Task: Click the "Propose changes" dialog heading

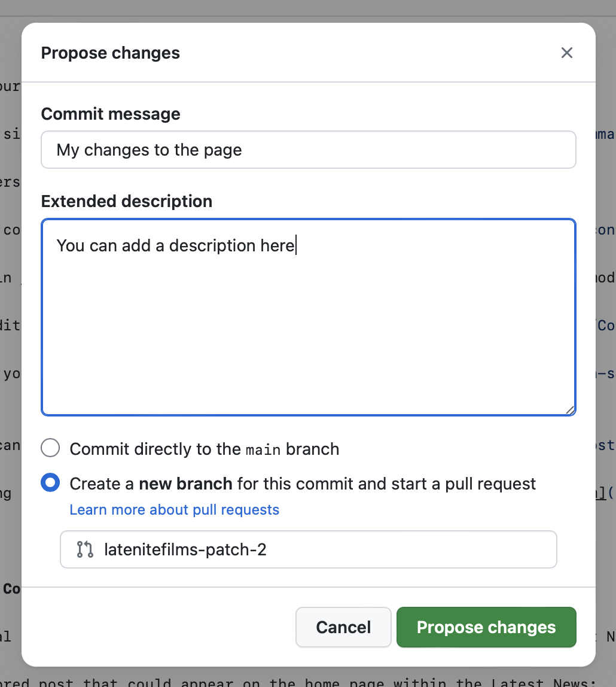Action: (110, 53)
